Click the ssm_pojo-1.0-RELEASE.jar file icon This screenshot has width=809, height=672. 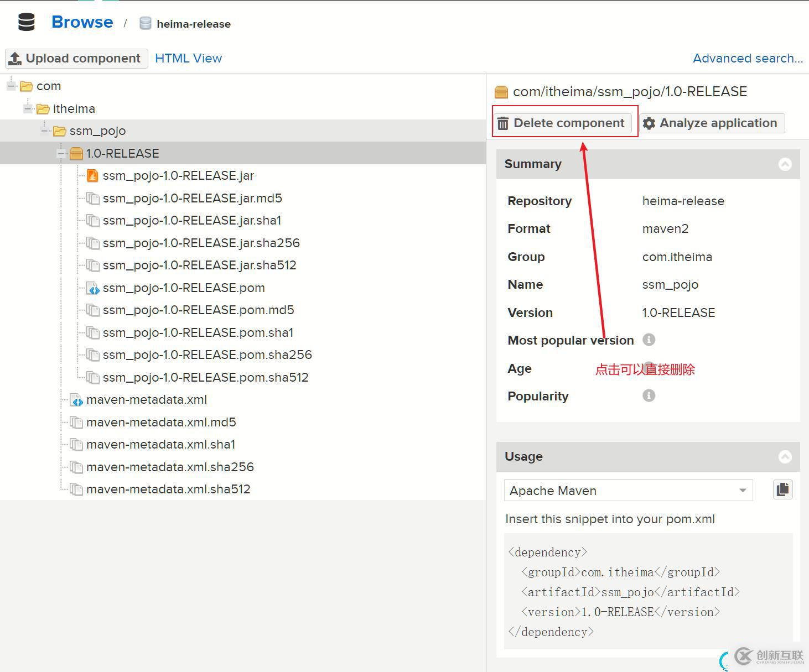pos(93,176)
